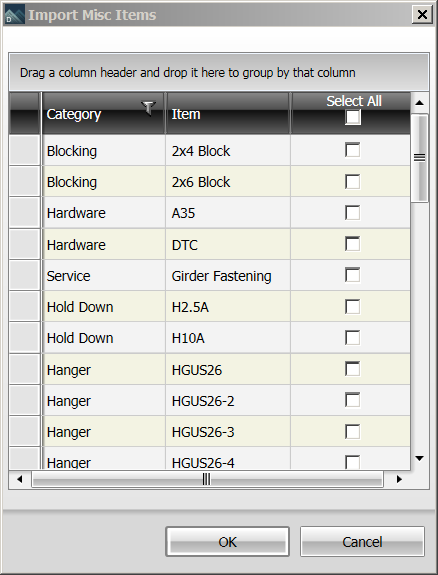438x575 pixels.
Task: Click the horizontal scrollbar right arrow
Action: coord(399,479)
